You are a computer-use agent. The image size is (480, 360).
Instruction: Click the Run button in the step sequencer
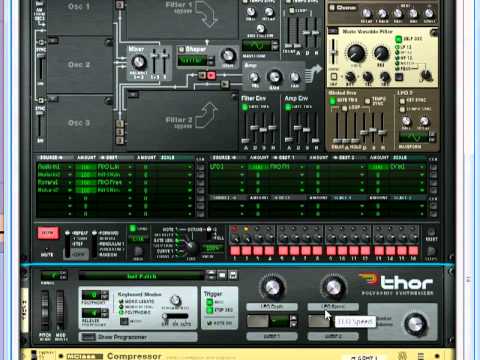[48, 233]
